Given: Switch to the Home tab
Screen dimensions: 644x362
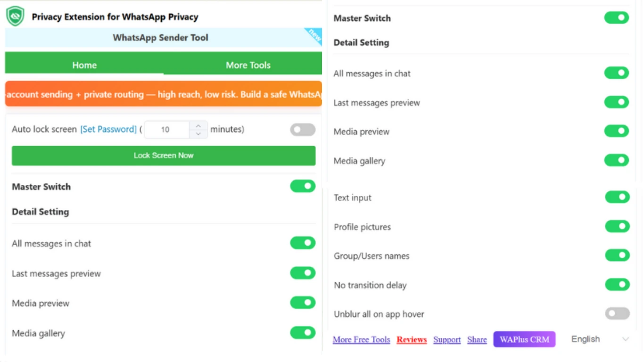Looking at the screenshot, I should (84, 65).
